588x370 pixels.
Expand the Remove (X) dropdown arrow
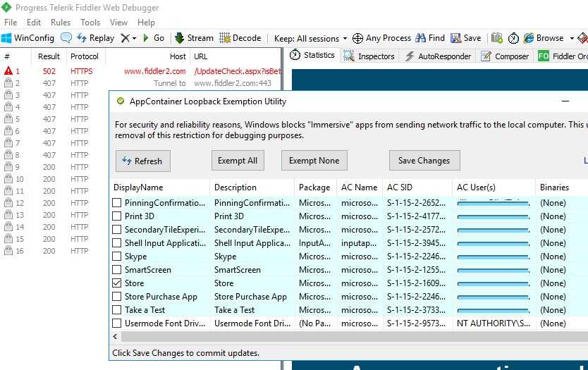134,38
